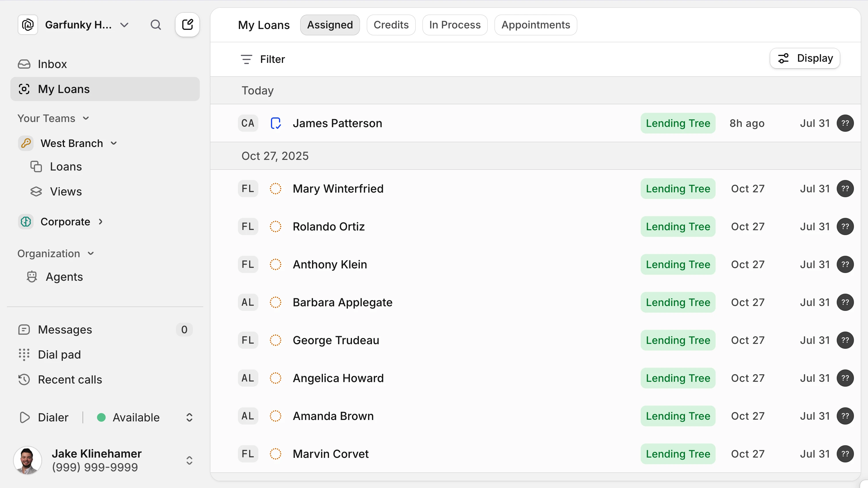This screenshot has width=868, height=488.
Task: Switch to the Credits tab
Action: 391,25
